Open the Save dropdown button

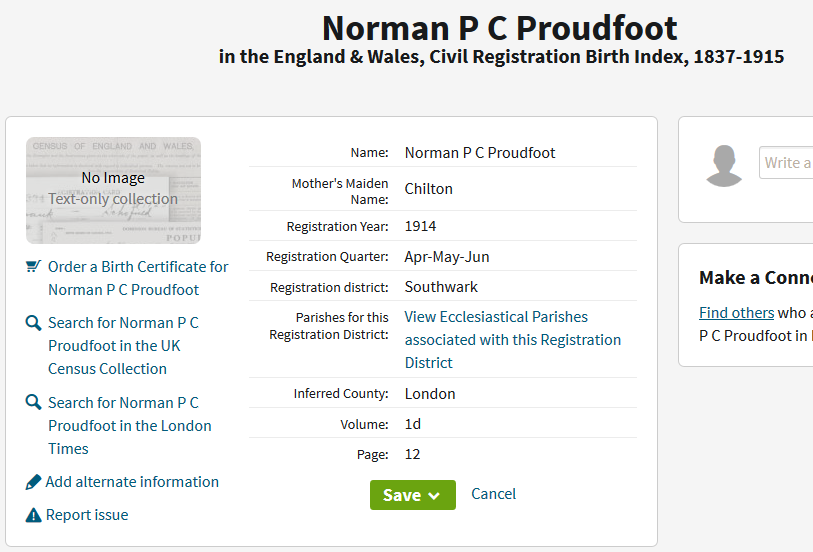click(412, 495)
